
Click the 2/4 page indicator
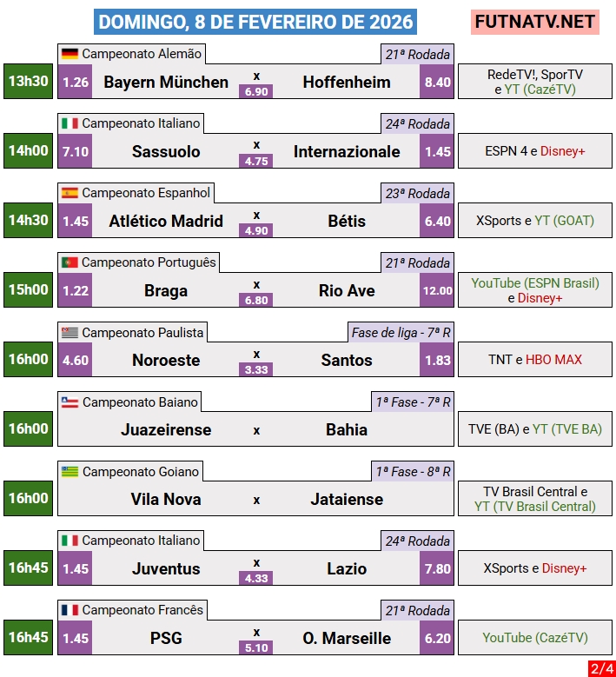(600, 668)
